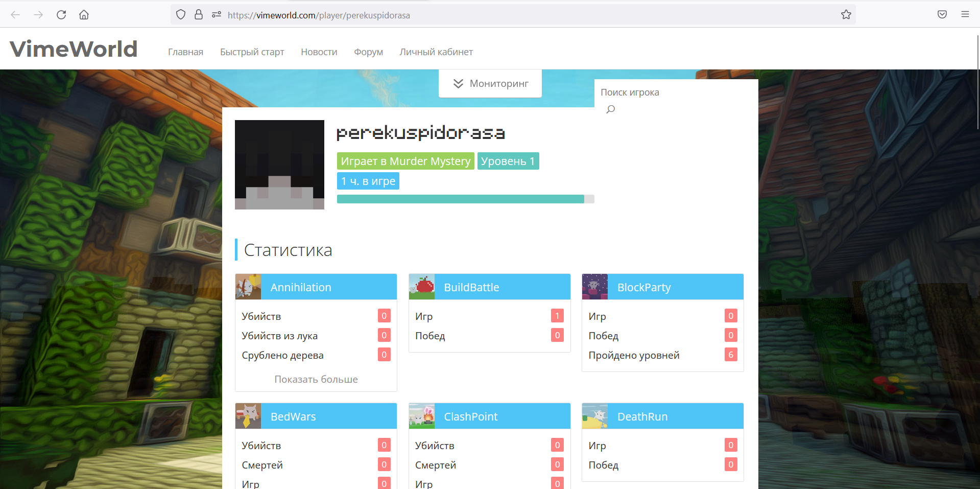Screen dimensions: 980x489
Task: Open the Личный кабинет menu item
Action: click(436, 52)
